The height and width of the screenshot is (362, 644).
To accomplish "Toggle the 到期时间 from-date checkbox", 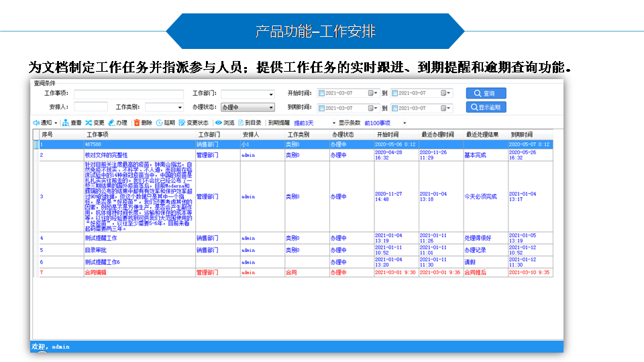I will point(321,108).
